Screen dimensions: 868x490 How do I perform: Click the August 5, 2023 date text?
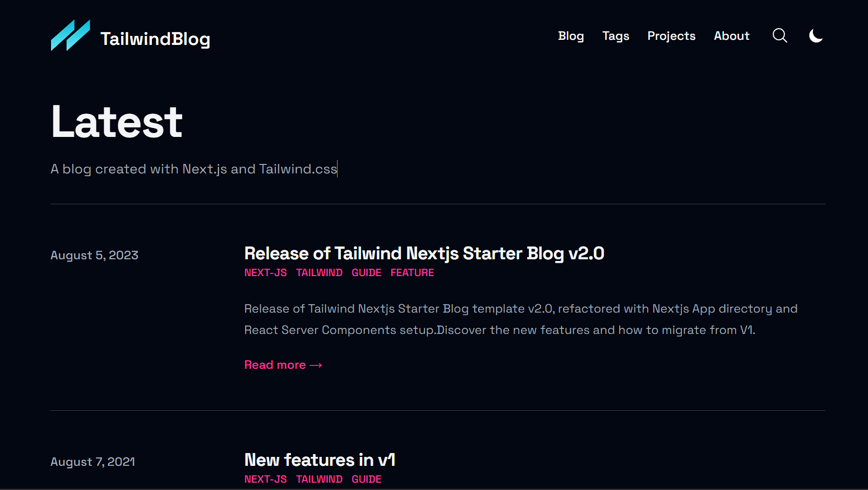[x=94, y=255]
